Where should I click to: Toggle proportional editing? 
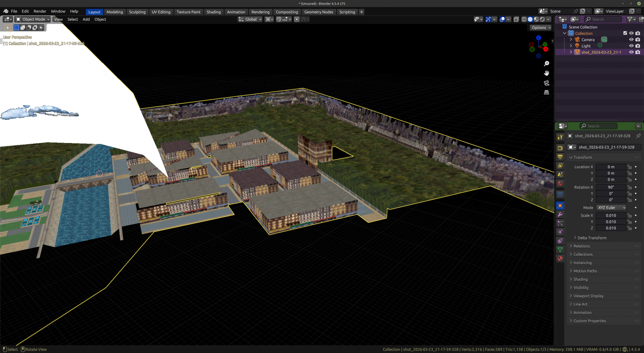coord(296,19)
